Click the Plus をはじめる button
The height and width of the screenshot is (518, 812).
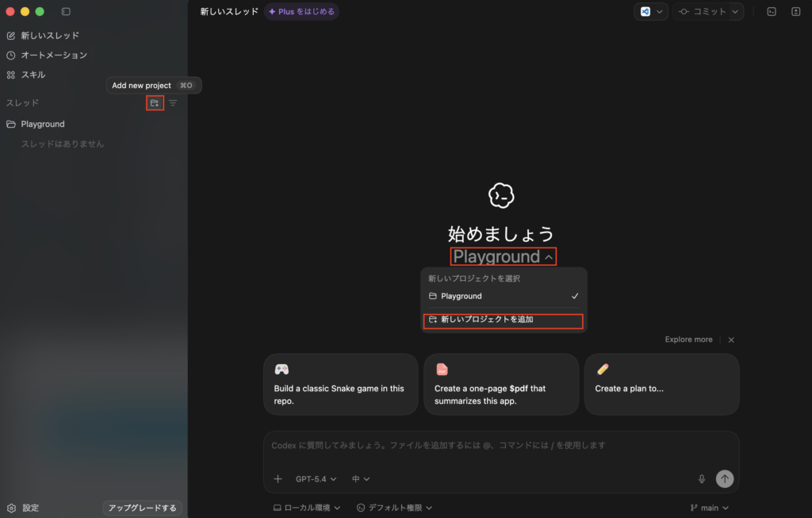click(x=301, y=12)
